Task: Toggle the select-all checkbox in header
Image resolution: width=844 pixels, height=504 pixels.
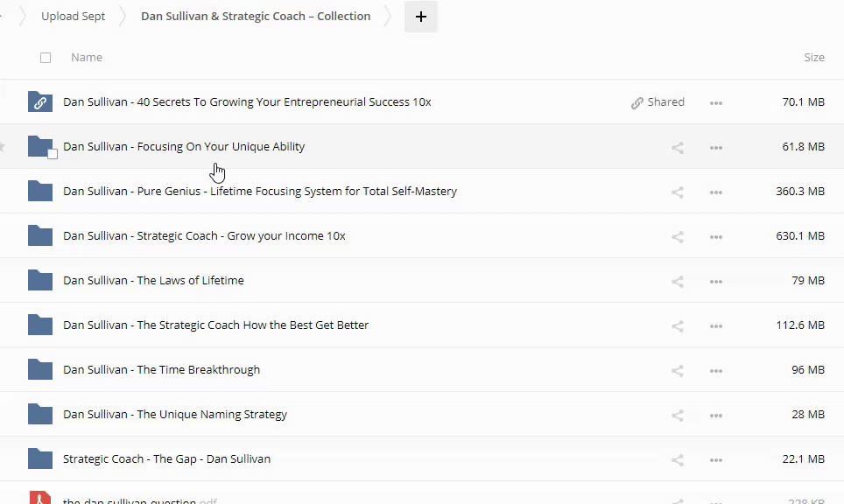Action: click(x=46, y=58)
